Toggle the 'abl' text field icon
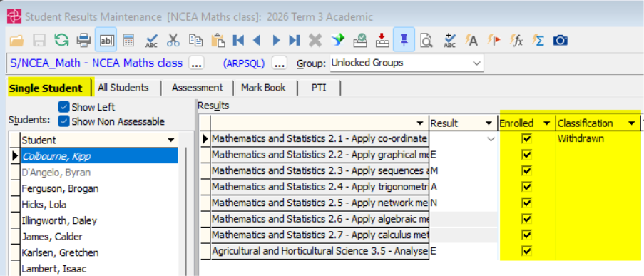 click(106, 40)
